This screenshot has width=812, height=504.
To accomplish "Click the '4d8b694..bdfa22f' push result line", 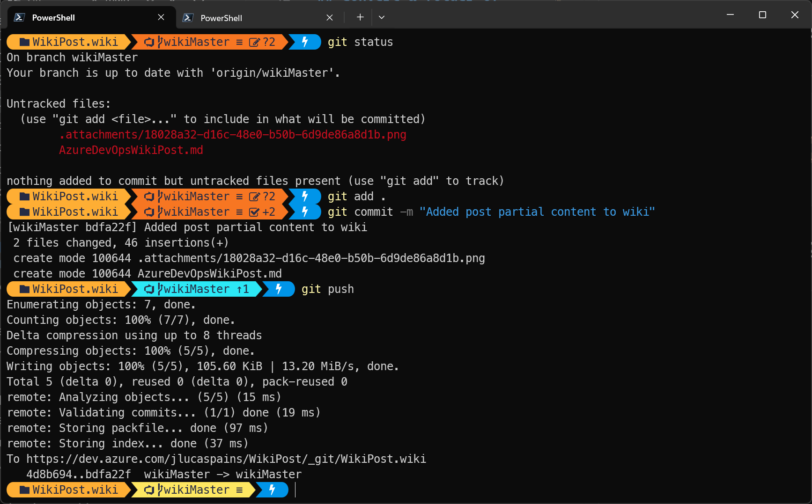I will 164,475.
